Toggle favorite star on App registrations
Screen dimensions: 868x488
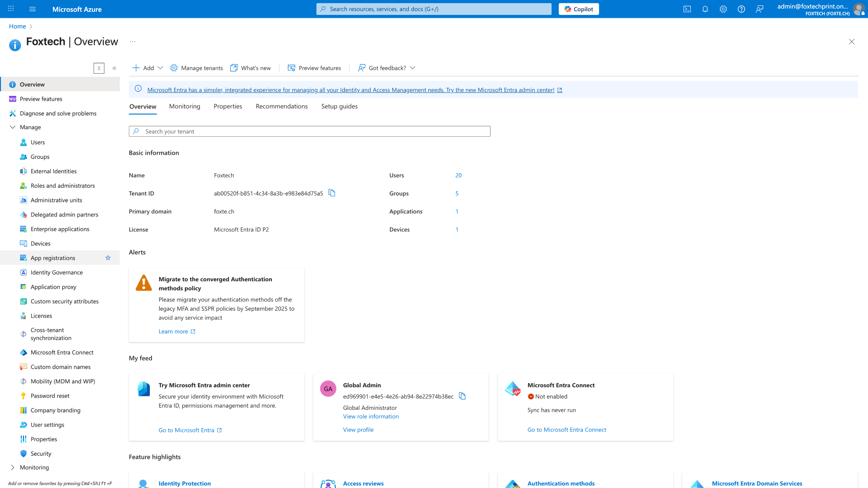(x=108, y=258)
